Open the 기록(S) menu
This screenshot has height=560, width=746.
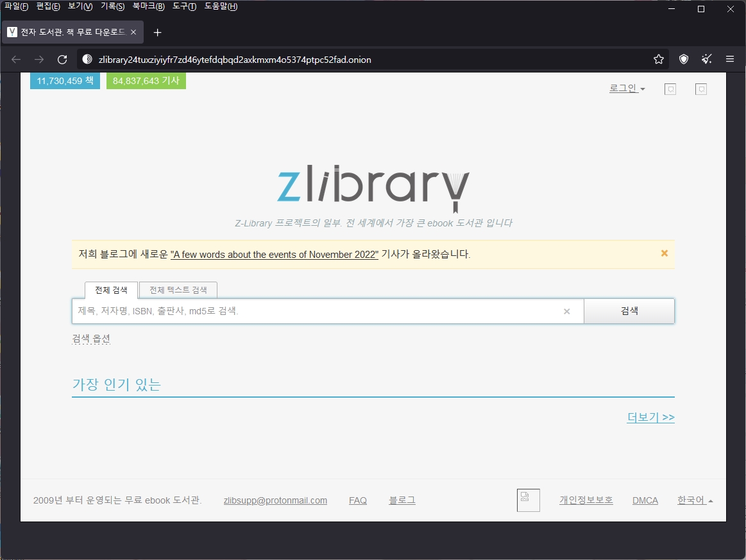(x=112, y=6)
